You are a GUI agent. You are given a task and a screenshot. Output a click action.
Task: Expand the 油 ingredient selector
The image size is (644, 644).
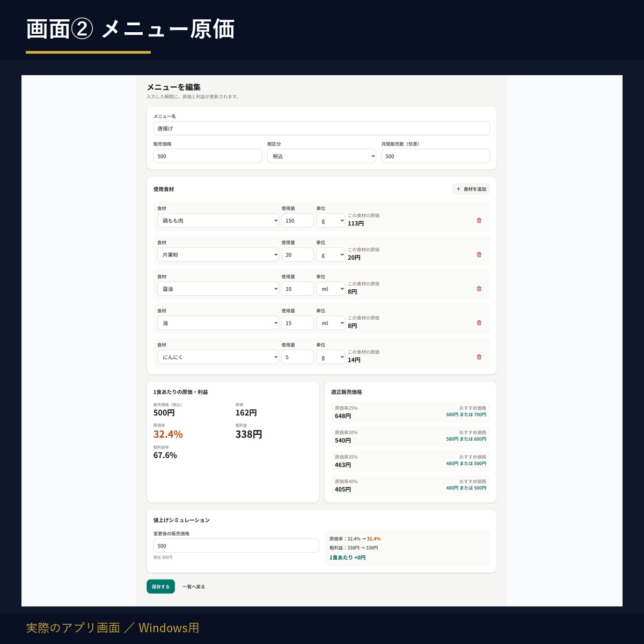tap(218, 323)
